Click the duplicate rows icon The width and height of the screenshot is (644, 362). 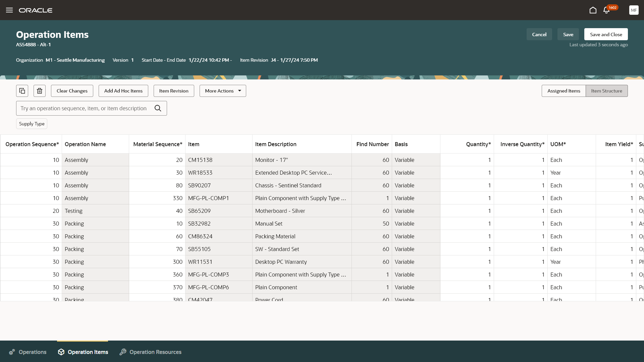click(22, 91)
